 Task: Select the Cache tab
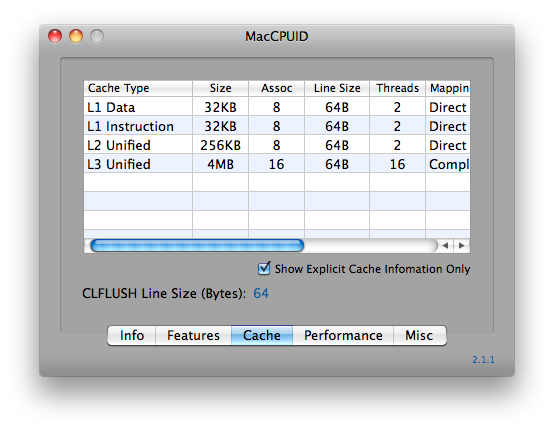262,335
